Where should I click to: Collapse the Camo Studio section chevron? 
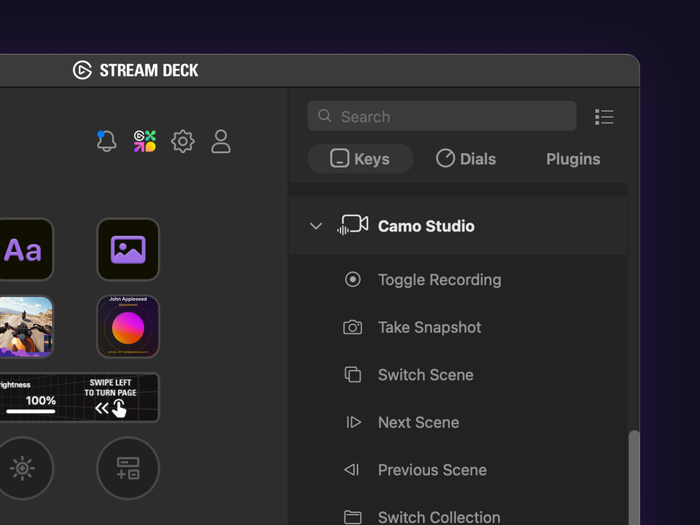click(x=316, y=226)
